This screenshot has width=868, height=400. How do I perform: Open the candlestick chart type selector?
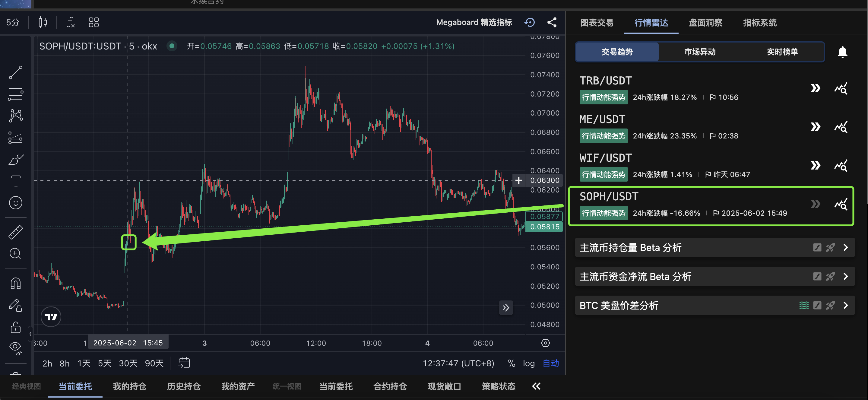click(x=43, y=23)
